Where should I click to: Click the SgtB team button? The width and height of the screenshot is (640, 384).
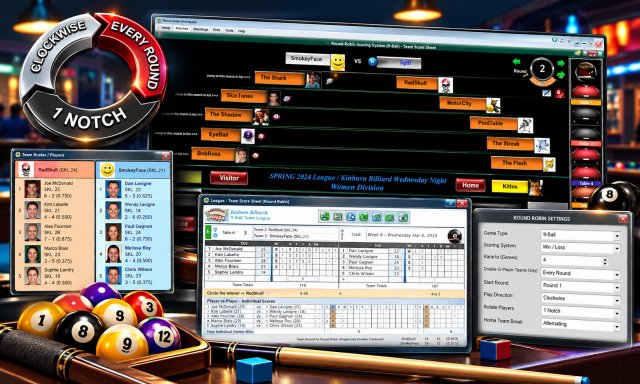click(x=400, y=62)
